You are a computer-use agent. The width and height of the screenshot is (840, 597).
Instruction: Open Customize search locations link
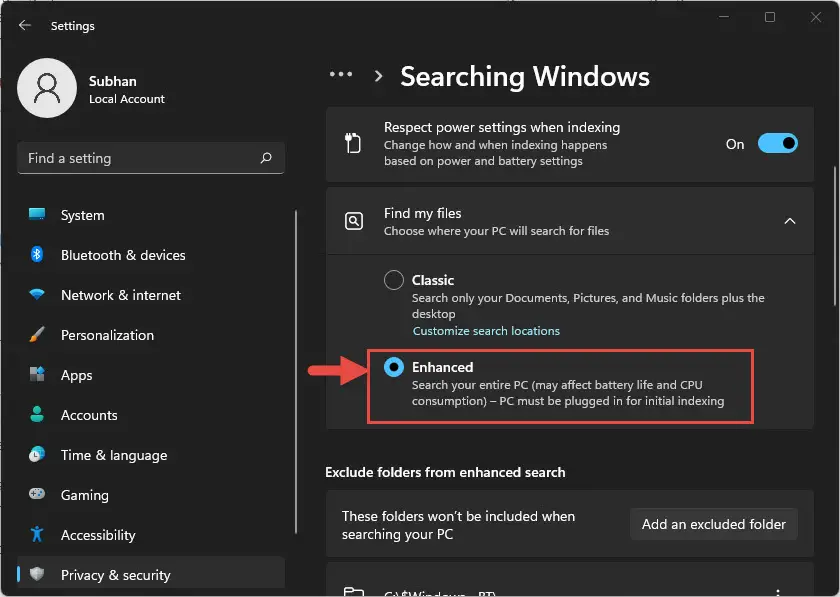(486, 331)
